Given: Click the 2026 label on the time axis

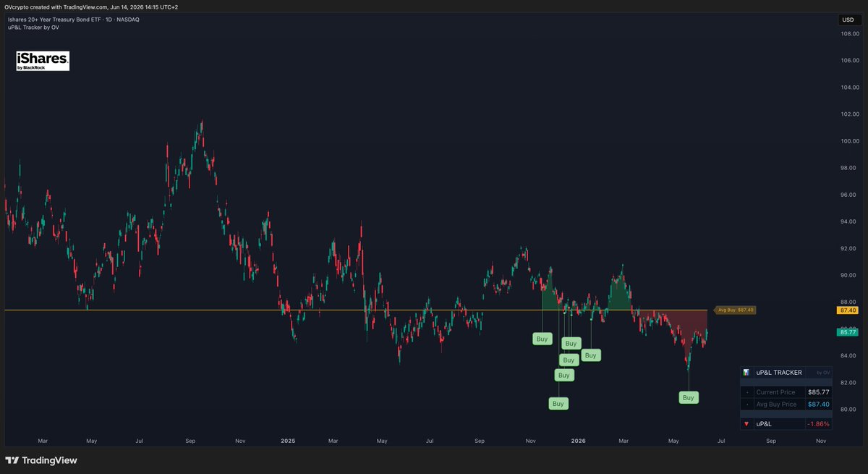Looking at the screenshot, I should pyautogui.click(x=578, y=440).
